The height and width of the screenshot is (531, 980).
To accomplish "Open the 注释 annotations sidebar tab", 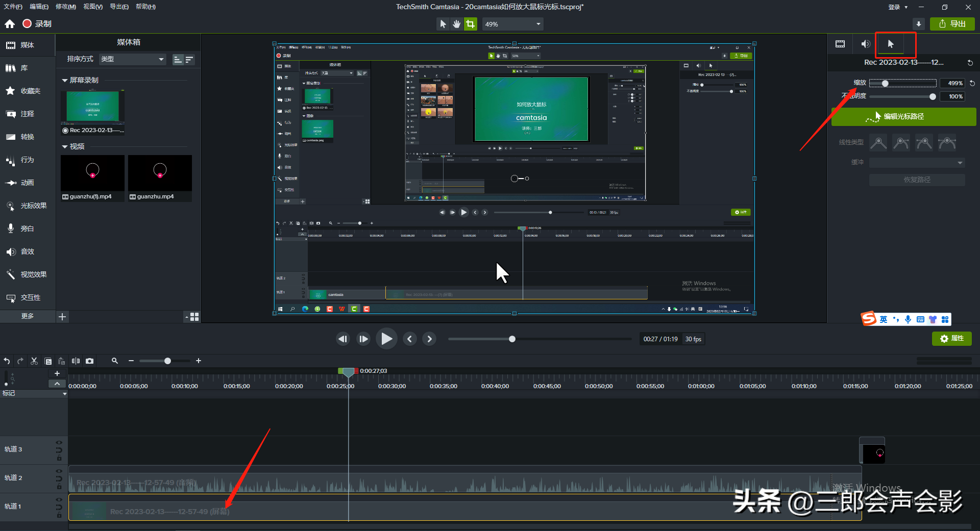I will click(x=27, y=114).
